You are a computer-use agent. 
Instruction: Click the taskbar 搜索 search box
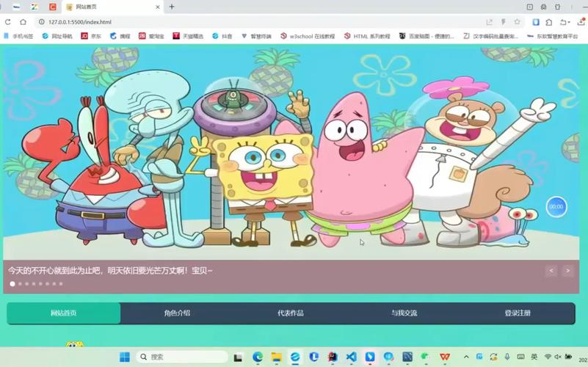tap(182, 357)
